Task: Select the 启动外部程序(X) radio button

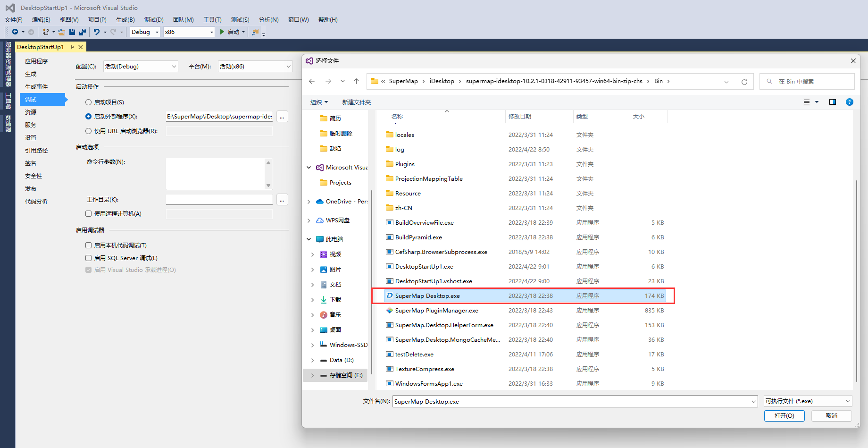Action: pos(88,117)
